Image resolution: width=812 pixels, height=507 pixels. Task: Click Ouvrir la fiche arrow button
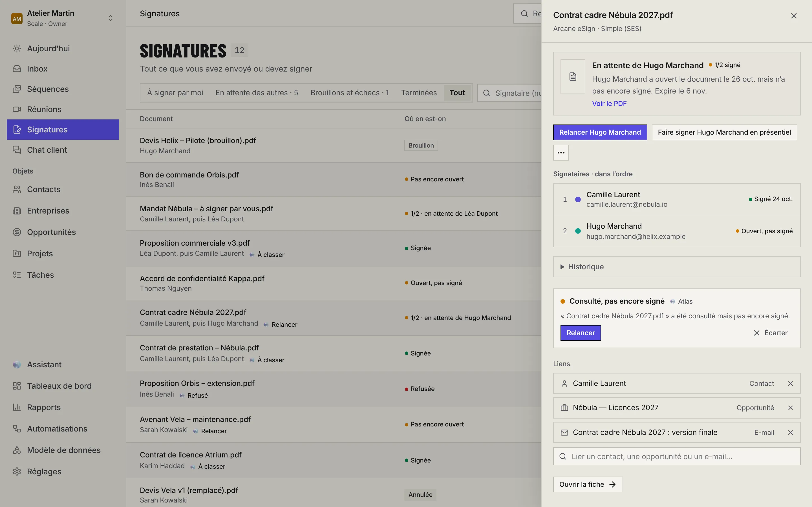pyautogui.click(x=588, y=484)
